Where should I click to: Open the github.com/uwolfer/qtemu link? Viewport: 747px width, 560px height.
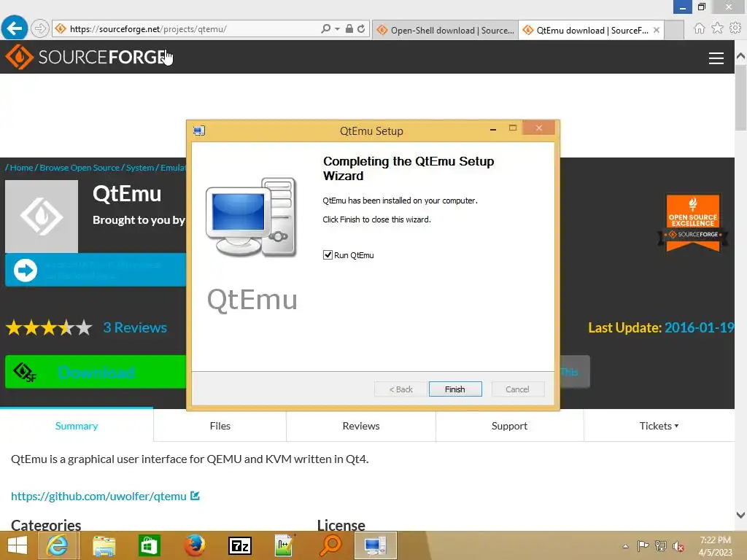[x=98, y=496]
